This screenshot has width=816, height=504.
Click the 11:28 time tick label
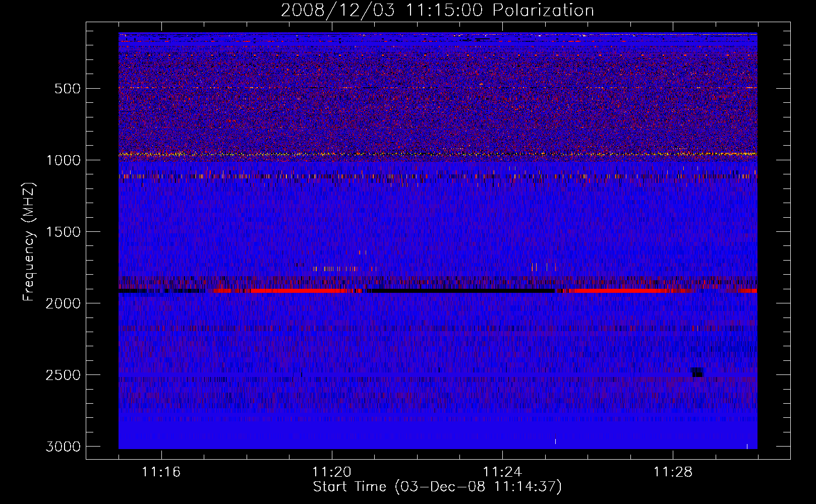click(673, 472)
